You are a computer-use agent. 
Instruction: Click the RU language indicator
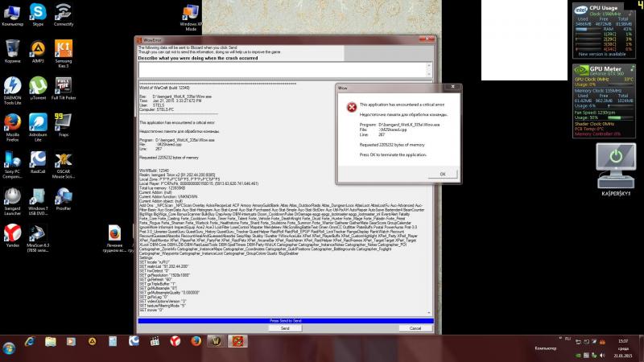[568, 339]
